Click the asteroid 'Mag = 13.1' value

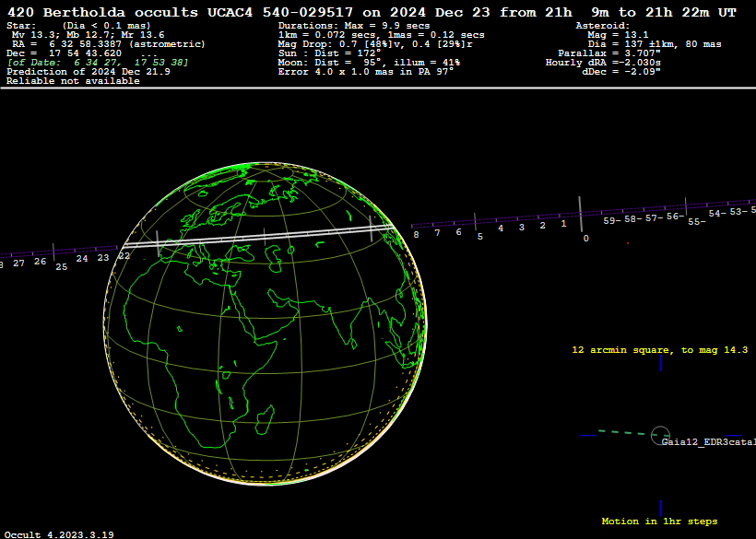pyautogui.click(x=618, y=35)
